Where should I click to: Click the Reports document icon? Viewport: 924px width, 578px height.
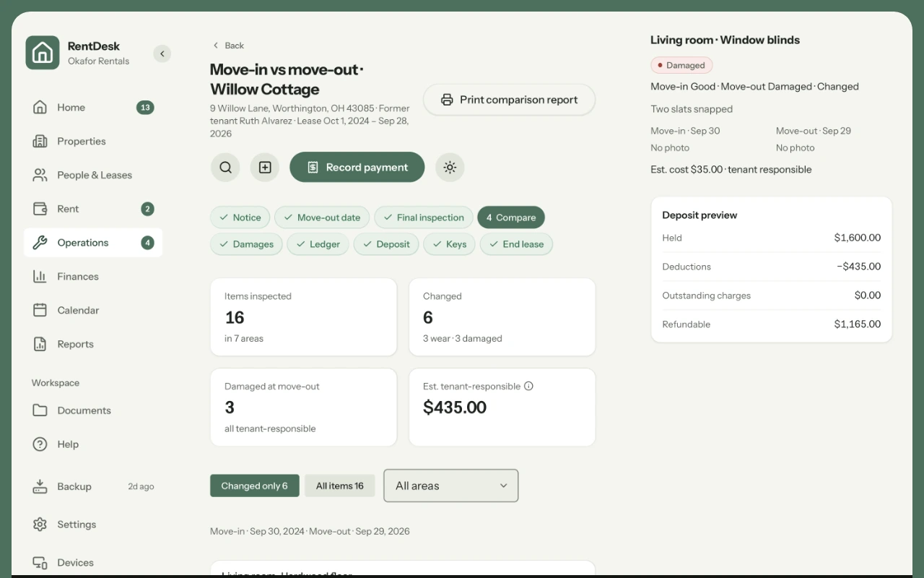click(40, 344)
